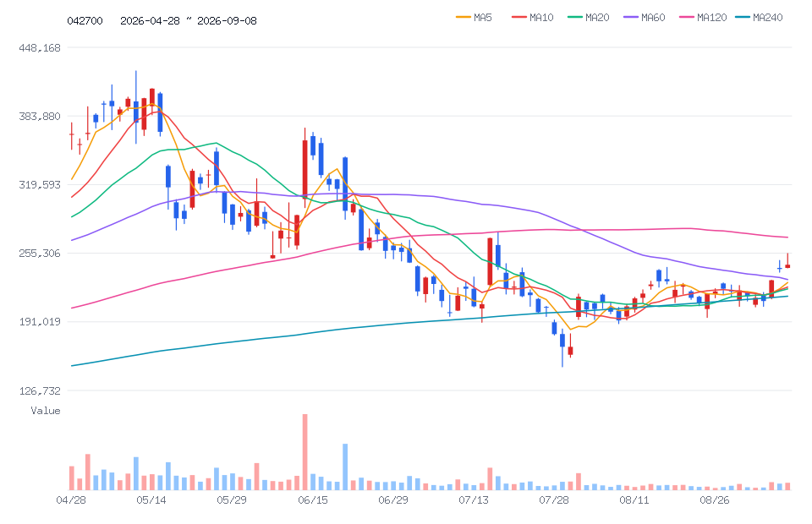Click the 06/29 date label

[393, 500]
